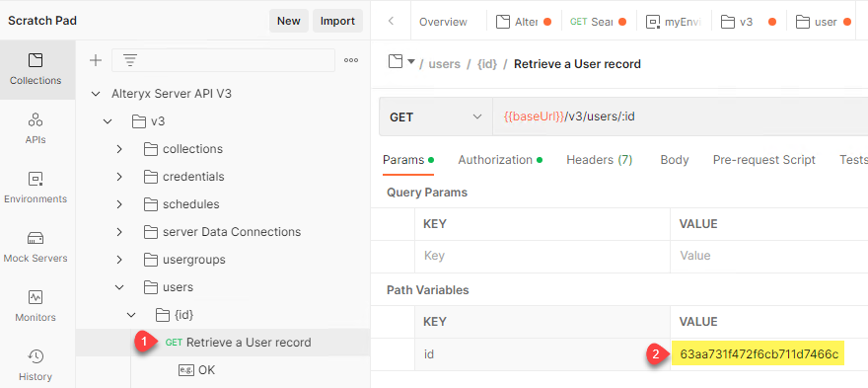Click the filter icon in search box
The image size is (868, 388).
[129, 60]
